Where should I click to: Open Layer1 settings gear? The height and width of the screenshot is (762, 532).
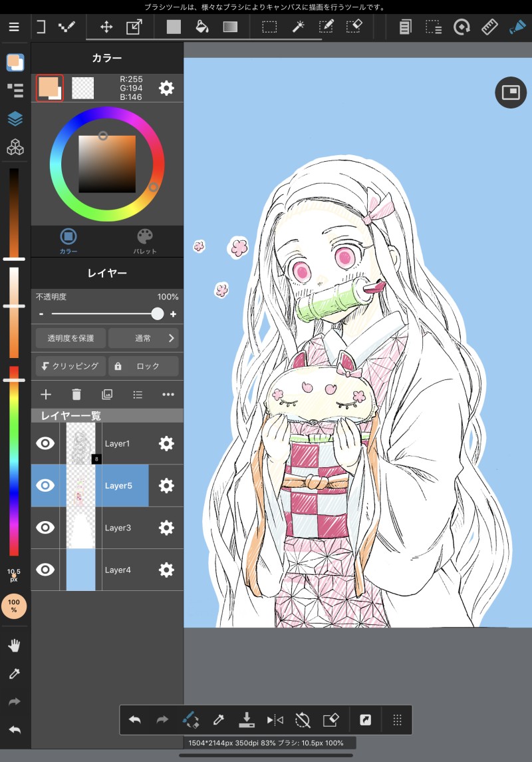point(166,443)
